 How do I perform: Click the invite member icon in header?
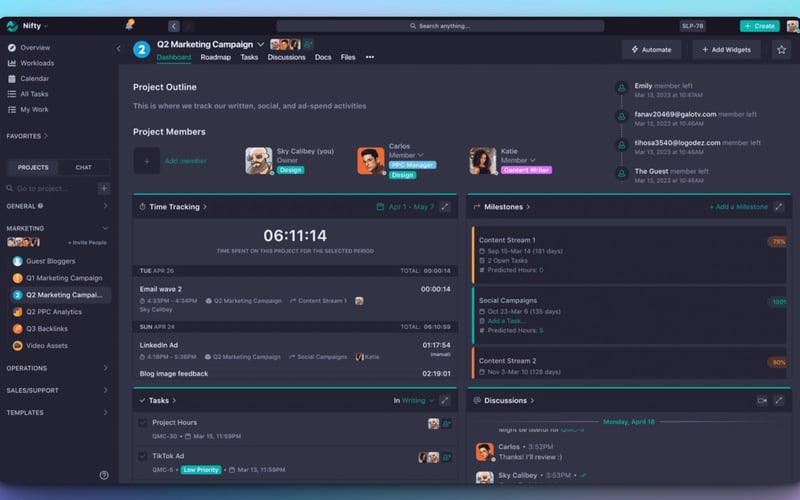point(308,44)
